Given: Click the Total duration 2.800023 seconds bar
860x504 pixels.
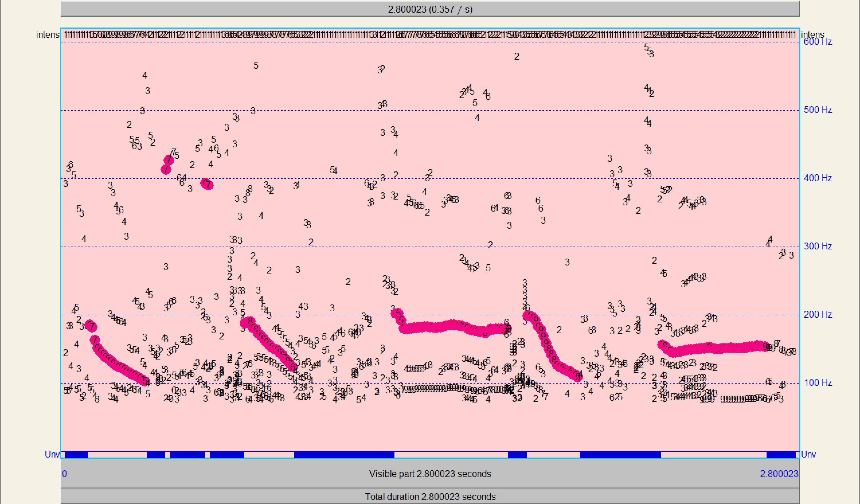Looking at the screenshot, I should click(x=430, y=497).
